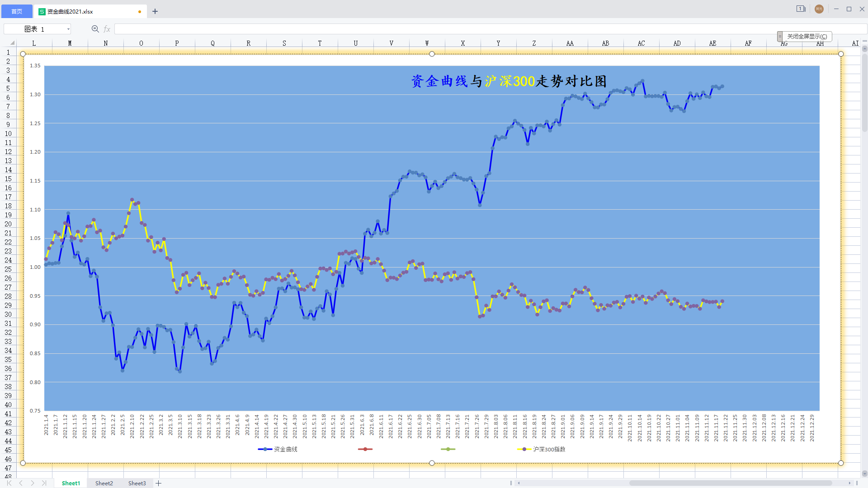
Task: Go to last sheet navigation arrow
Action: (x=44, y=483)
